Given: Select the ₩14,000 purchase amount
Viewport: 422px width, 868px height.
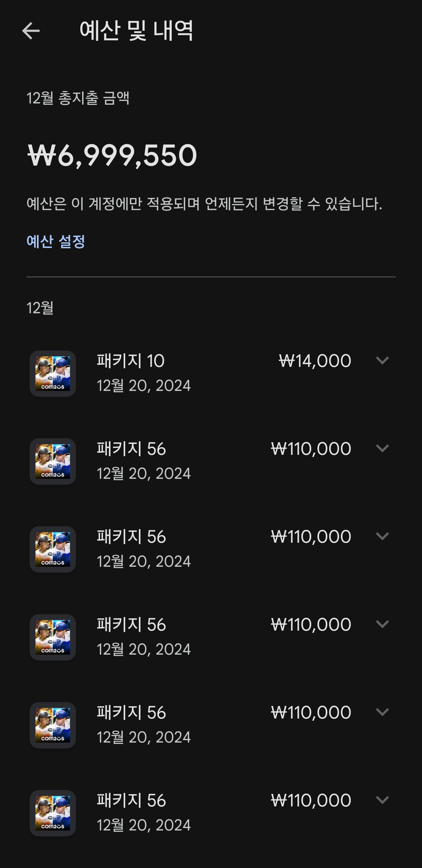Looking at the screenshot, I should coord(315,361).
